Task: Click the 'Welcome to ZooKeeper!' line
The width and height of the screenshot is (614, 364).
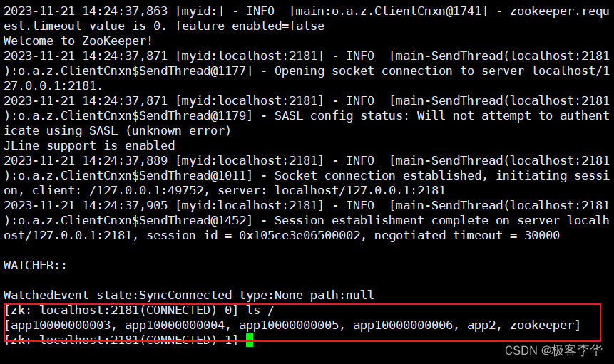Action: [78, 41]
